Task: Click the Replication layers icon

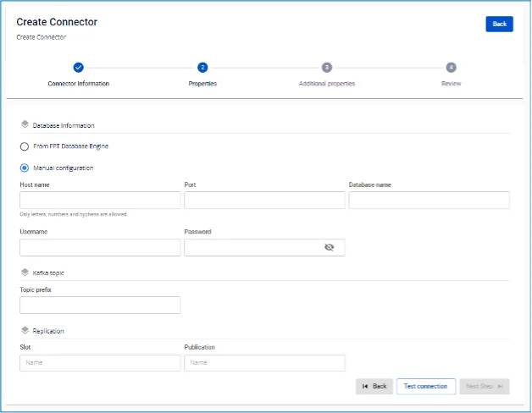Action: tap(25, 330)
